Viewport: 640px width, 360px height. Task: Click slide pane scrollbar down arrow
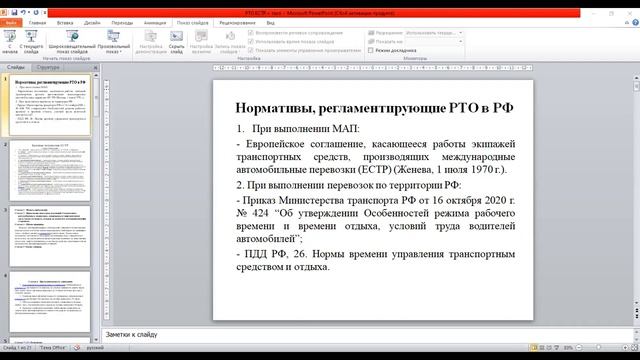click(x=636, y=303)
